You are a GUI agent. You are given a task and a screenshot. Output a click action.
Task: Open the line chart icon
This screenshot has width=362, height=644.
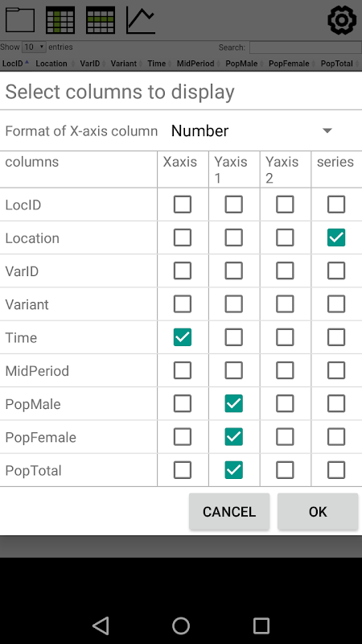[x=140, y=19]
